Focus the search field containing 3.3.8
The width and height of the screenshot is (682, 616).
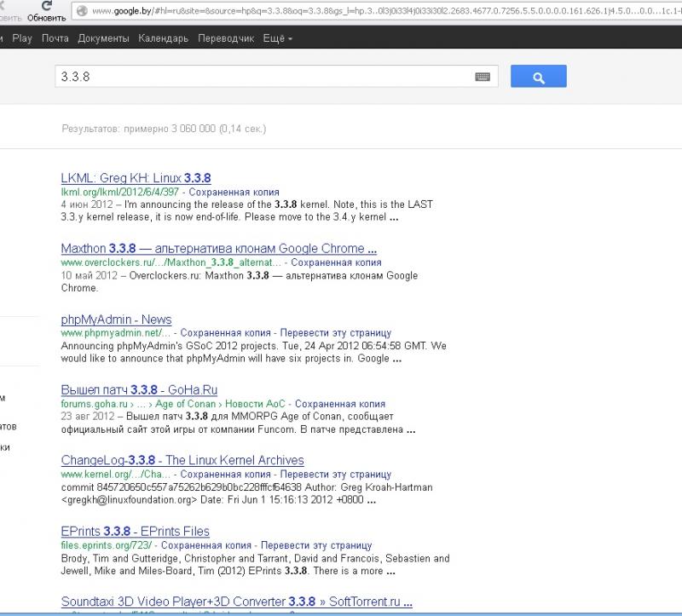(276, 77)
